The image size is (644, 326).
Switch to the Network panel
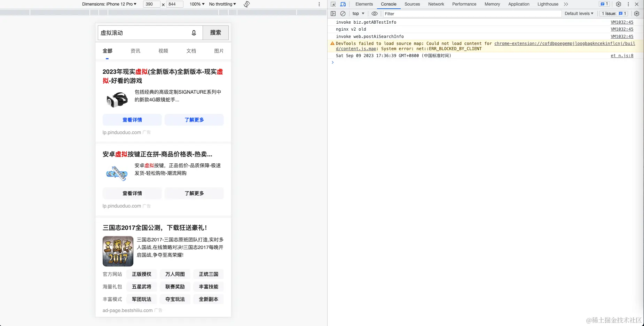click(436, 4)
